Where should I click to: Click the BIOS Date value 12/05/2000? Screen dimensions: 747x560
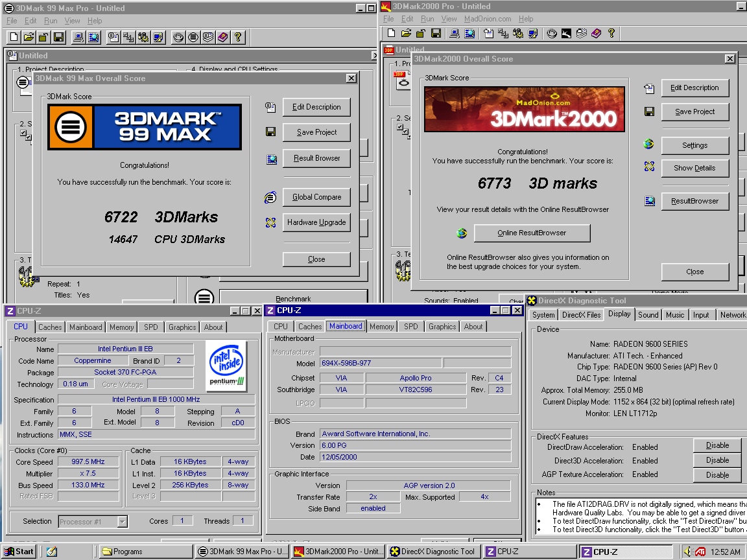[x=415, y=457]
